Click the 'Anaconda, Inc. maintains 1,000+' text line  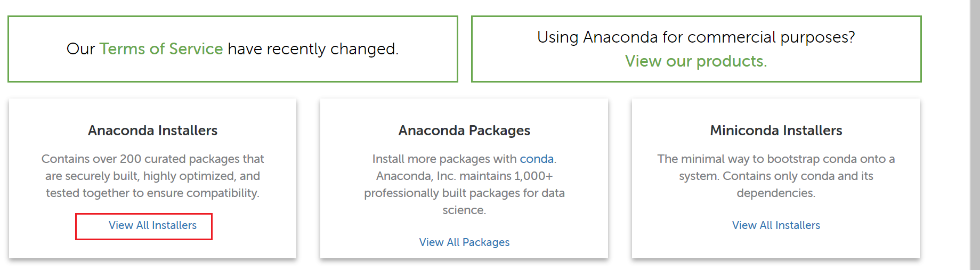464,176
